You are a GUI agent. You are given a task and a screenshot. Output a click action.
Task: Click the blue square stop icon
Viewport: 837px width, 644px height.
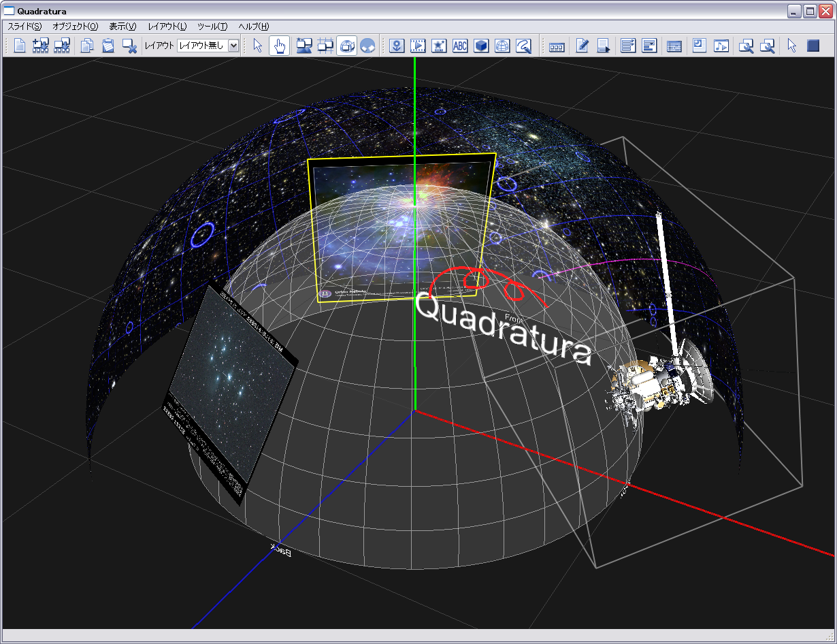tap(813, 46)
